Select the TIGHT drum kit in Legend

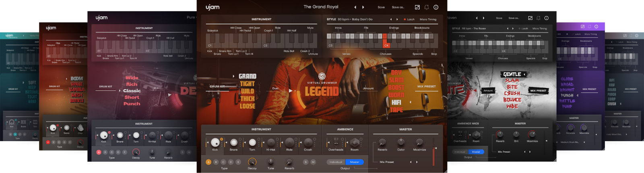click(247, 84)
